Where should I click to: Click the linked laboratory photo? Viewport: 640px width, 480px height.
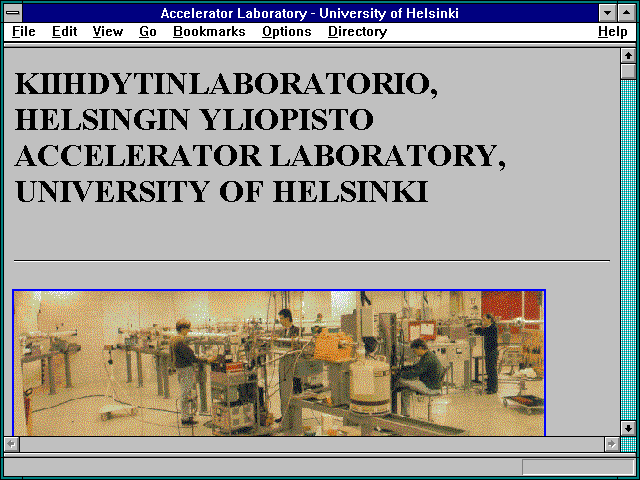[279, 363]
